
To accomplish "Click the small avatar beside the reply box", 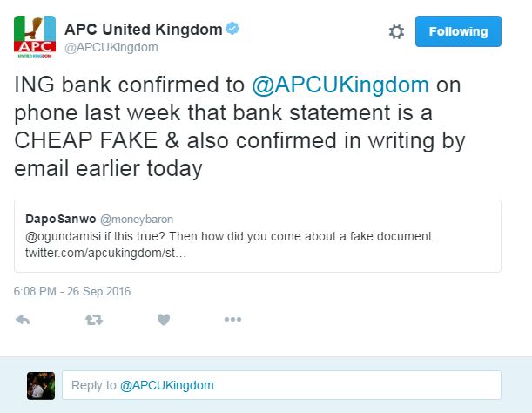I will pyautogui.click(x=41, y=385).
